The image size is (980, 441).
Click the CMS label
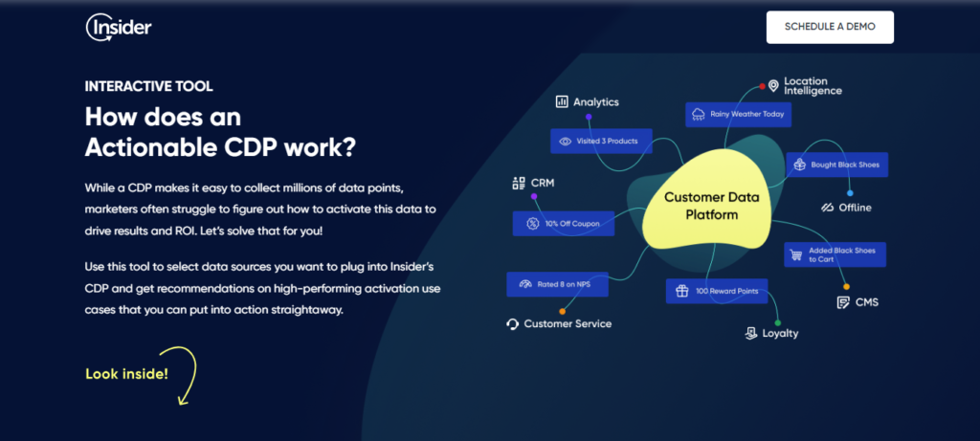coord(867,302)
